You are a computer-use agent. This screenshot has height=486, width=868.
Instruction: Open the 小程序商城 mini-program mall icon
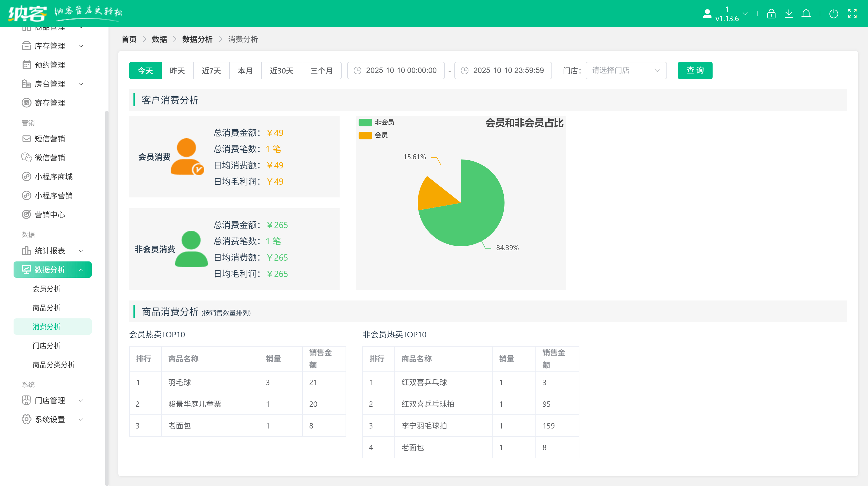26,177
